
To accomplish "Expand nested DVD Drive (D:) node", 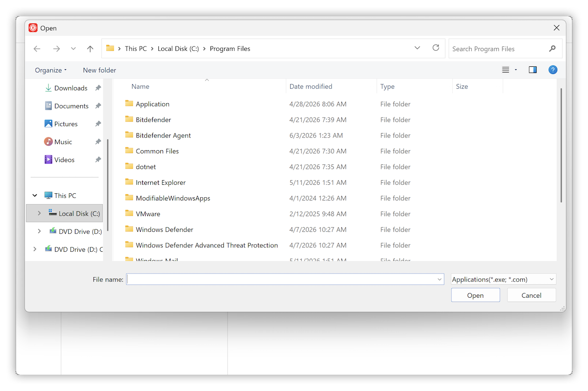I will tap(39, 232).
